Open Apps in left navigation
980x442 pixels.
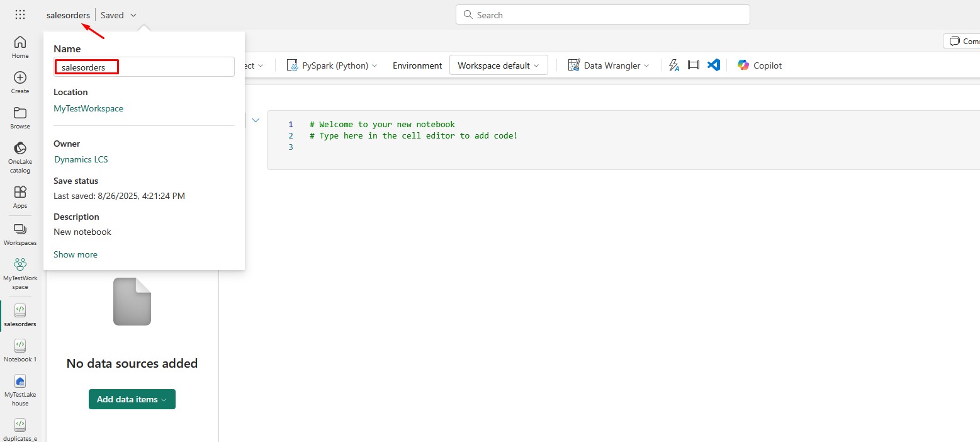20,197
